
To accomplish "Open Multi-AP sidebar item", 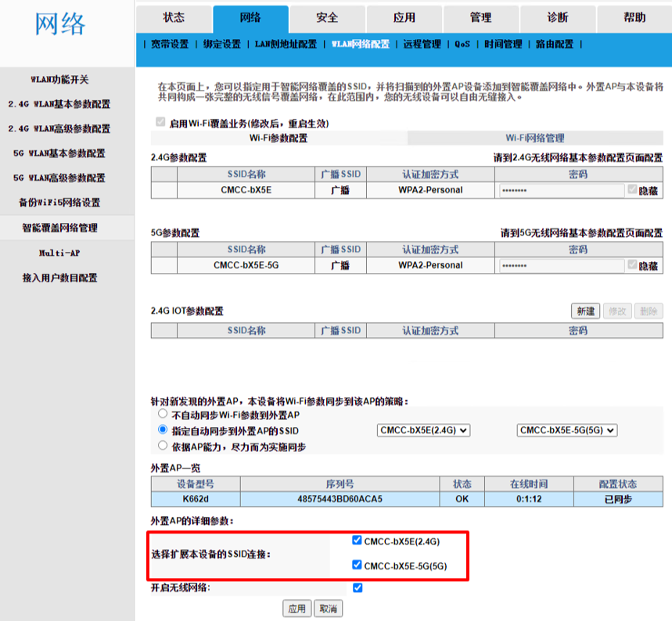I will (59, 253).
